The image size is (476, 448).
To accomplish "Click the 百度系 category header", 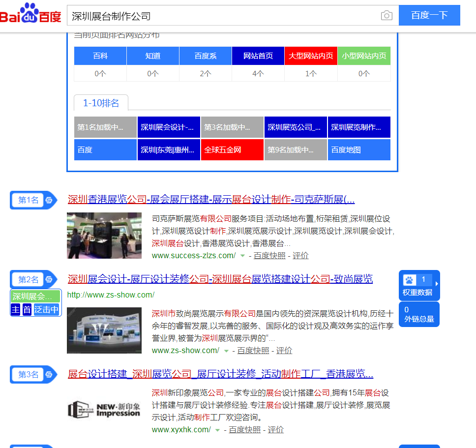I will [206, 56].
